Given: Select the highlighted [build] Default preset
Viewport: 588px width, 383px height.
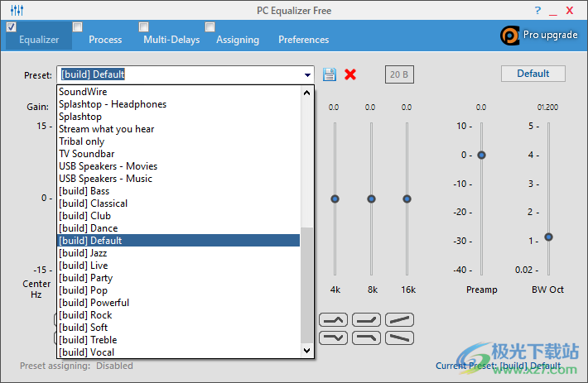Looking at the screenshot, I should click(179, 241).
